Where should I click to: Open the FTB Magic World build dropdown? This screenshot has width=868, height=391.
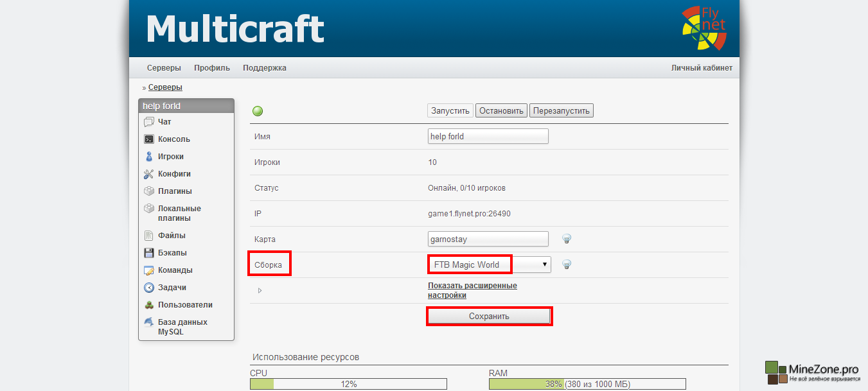point(489,265)
